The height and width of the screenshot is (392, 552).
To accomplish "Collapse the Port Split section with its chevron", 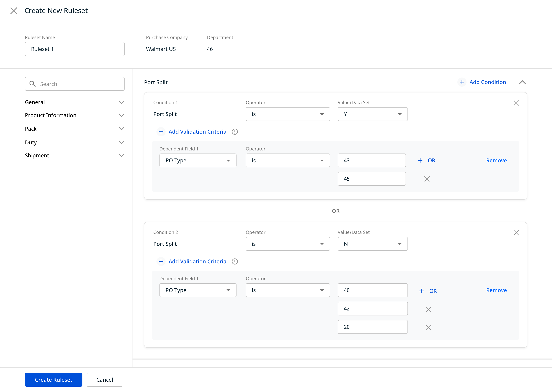I will point(522,82).
